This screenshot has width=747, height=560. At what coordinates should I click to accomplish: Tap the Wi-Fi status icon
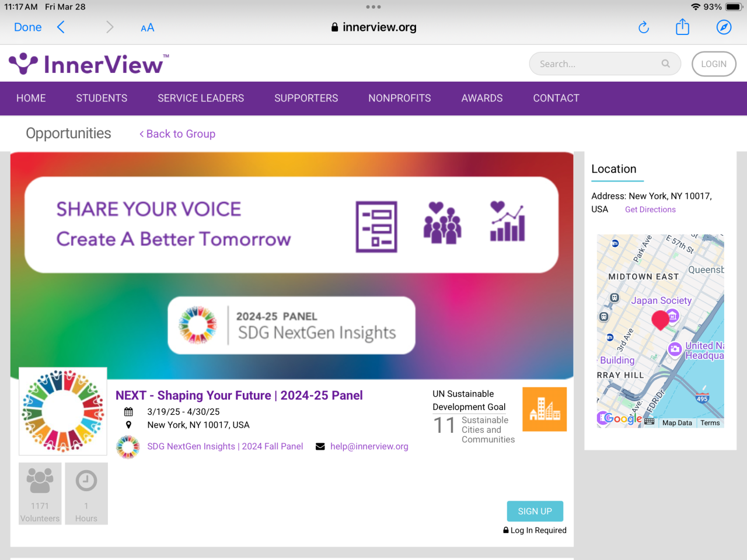point(696,7)
